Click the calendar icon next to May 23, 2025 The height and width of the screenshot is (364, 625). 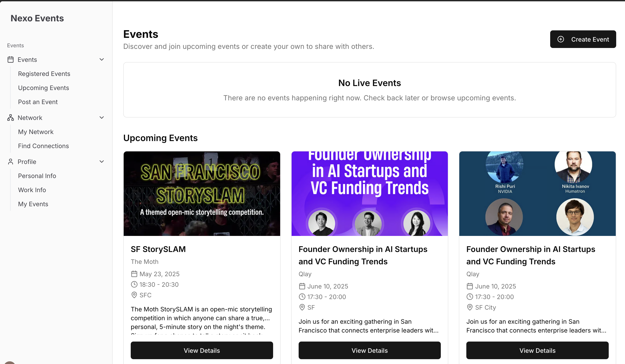coord(134,274)
